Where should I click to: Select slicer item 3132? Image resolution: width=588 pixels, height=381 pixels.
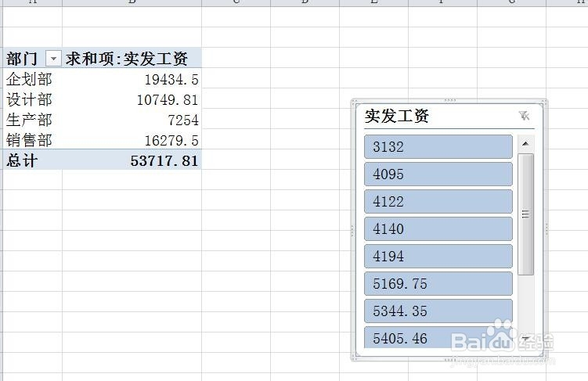[x=438, y=147]
